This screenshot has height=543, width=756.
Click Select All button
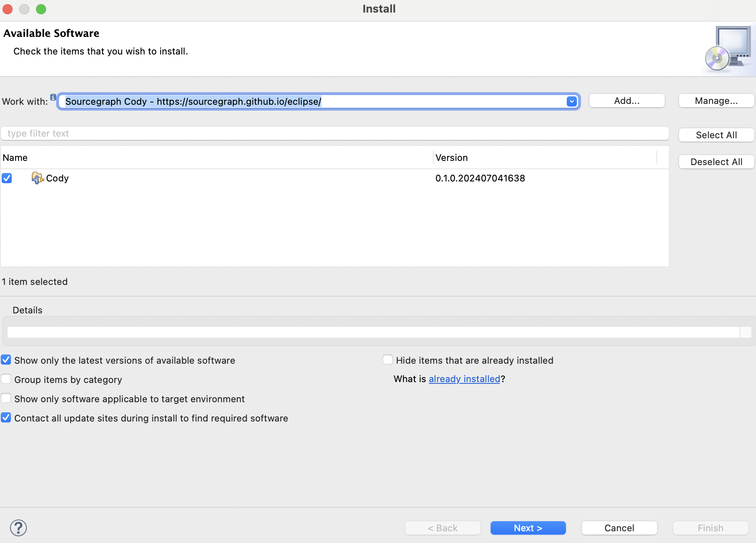[716, 135]
